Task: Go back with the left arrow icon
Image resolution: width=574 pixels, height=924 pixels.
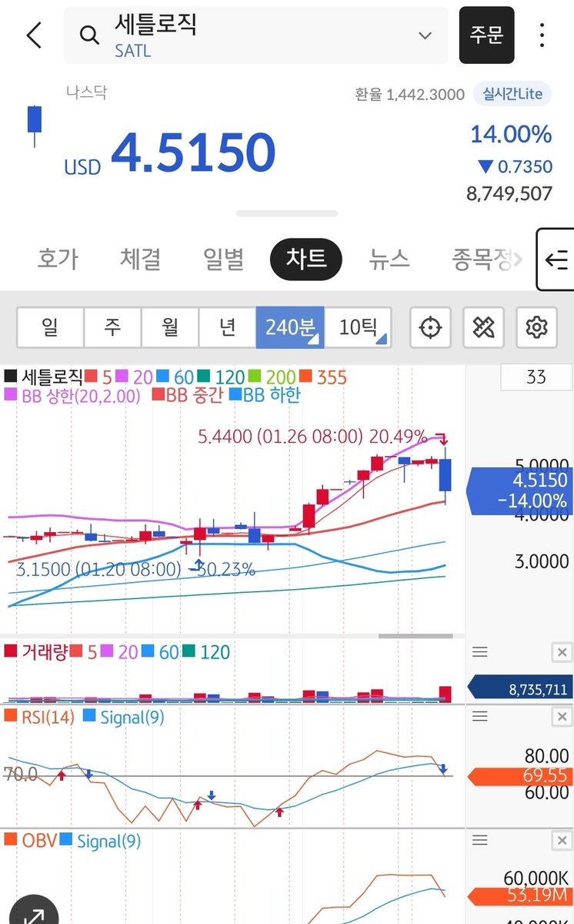Action: [34, 35]
